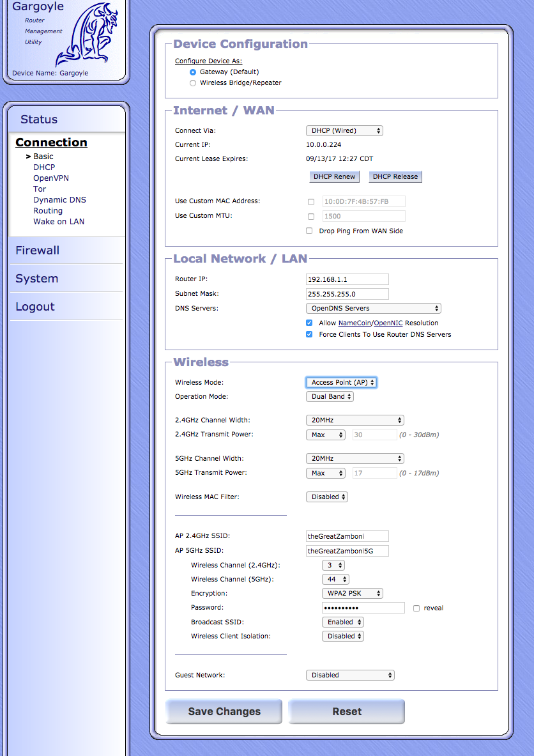Open the Guest Network dropdown
The width and height of the screenshot is (534, 756).
coord(351,675)
